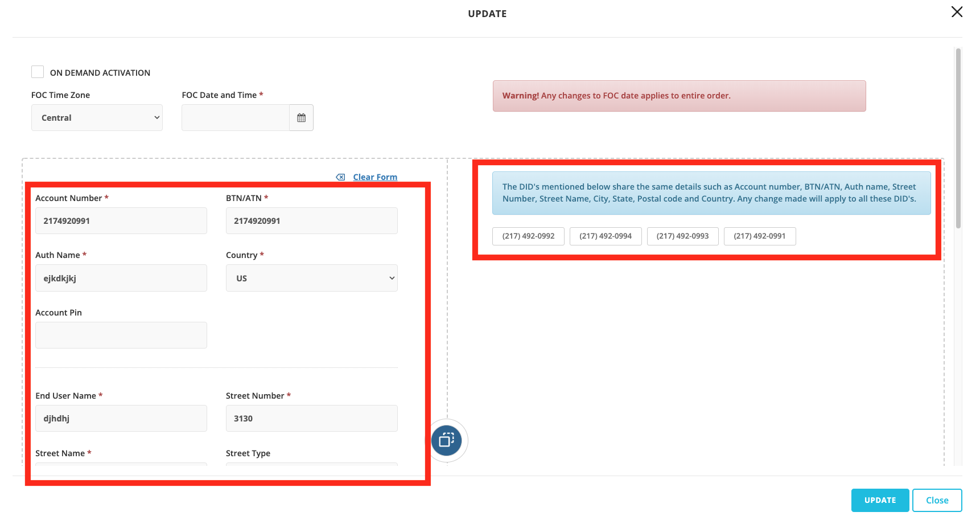
Task: Select the (217) 492-0994 DID tag
Action: (x=606, y=236)
